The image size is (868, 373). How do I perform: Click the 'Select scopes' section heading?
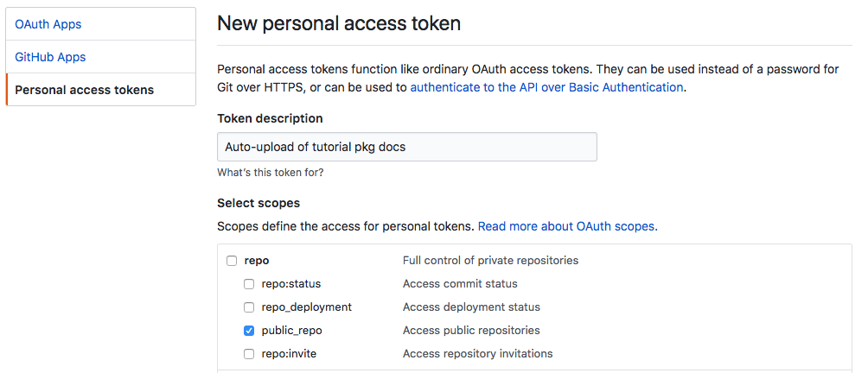[258, 204]
